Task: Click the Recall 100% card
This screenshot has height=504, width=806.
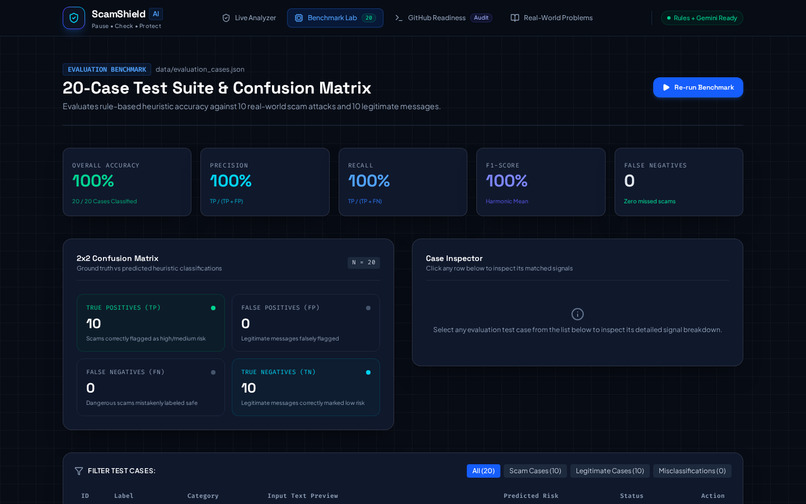Action: [403, 182]
